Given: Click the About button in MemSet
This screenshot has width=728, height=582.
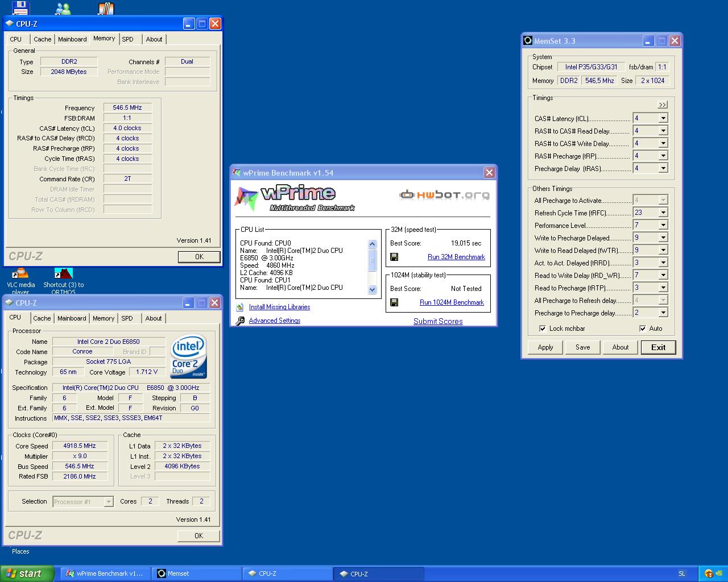Looking at the screenshot, I should click(x=621, y=347).
